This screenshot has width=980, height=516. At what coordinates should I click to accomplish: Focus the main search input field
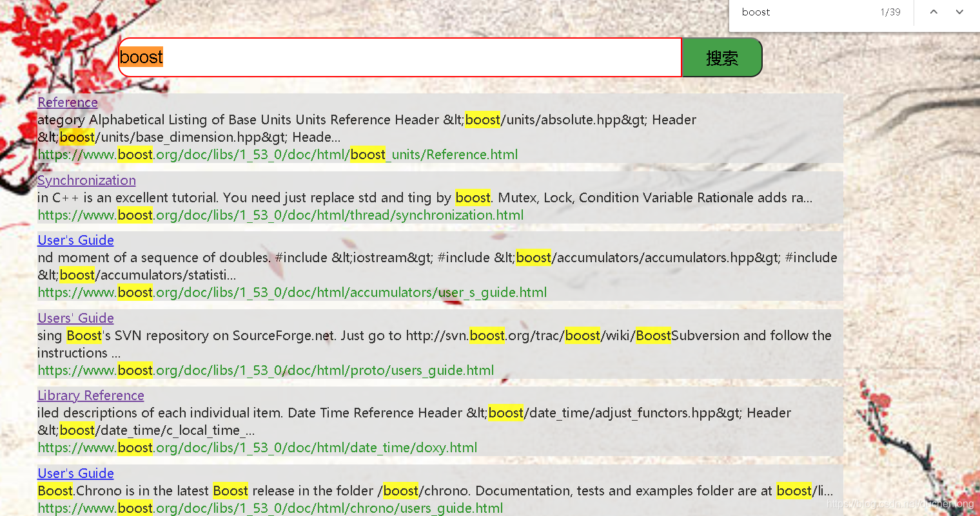point(400,57)
